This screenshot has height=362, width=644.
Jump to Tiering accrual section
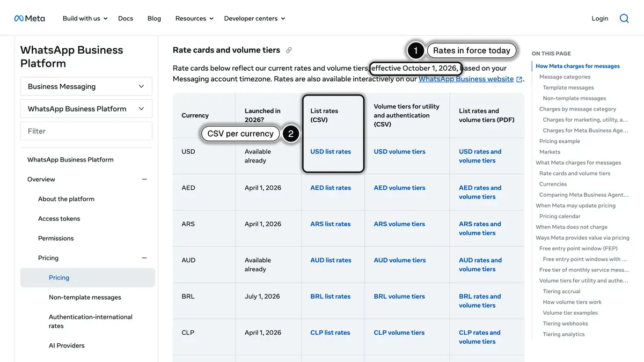pyautogui.click(x=561, y=292)
